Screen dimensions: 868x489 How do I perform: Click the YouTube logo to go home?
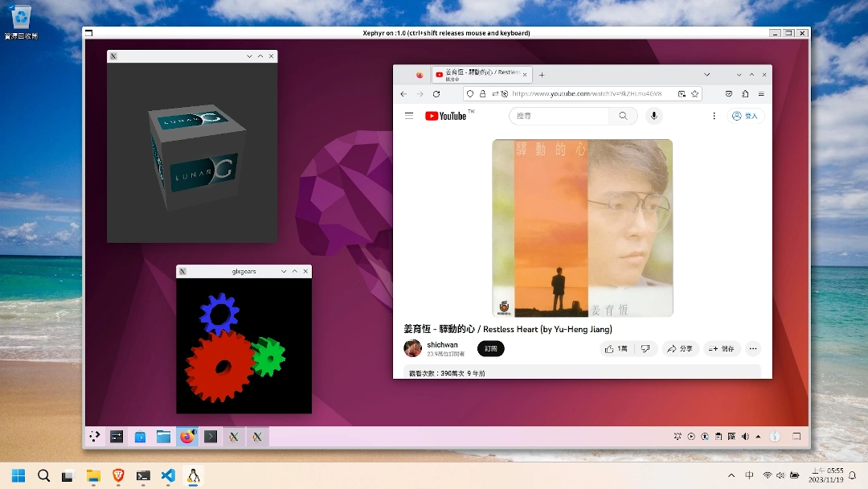[445, 116]
